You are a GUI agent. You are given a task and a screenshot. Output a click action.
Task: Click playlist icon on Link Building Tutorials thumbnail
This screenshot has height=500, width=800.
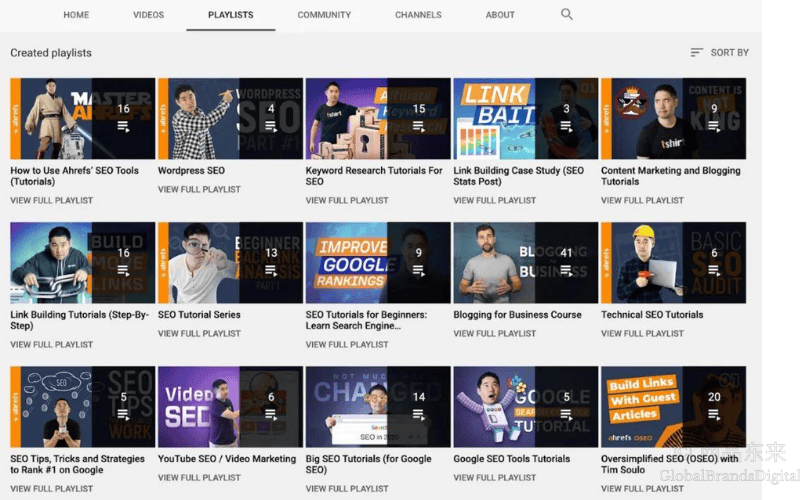tap(123, 270)
